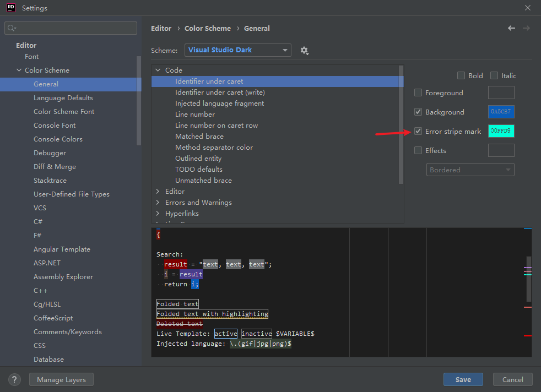
Task: Select Outlined entity attribute
Action: click(x=198, y=159)
